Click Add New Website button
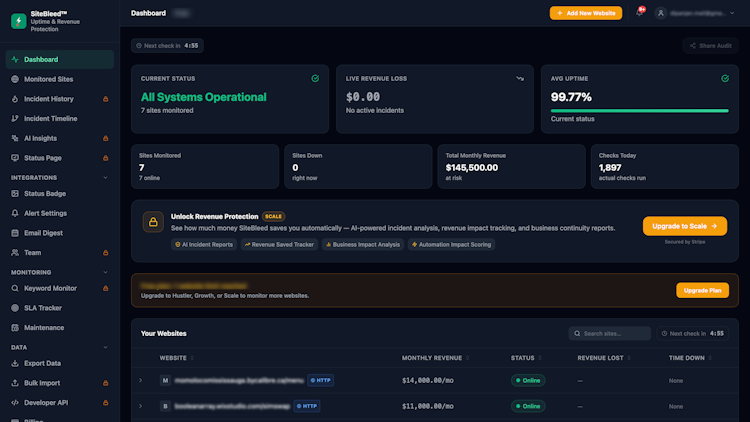 point(586,13)
